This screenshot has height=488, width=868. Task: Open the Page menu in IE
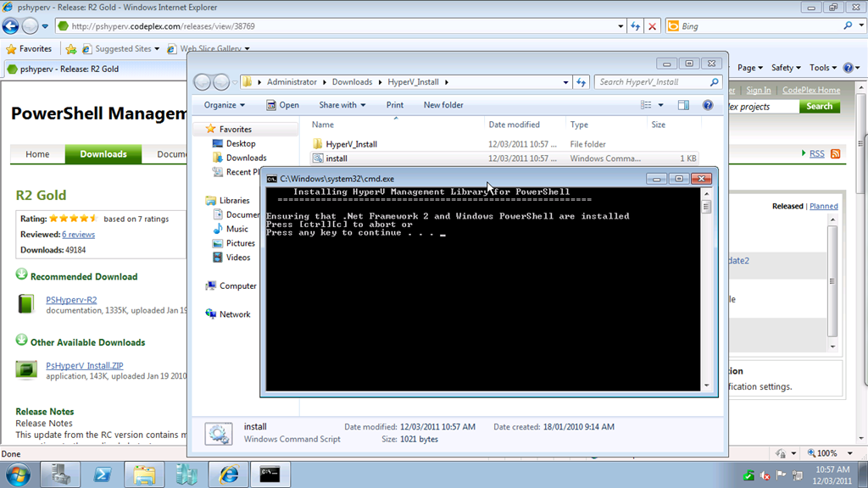click(749, 68)
